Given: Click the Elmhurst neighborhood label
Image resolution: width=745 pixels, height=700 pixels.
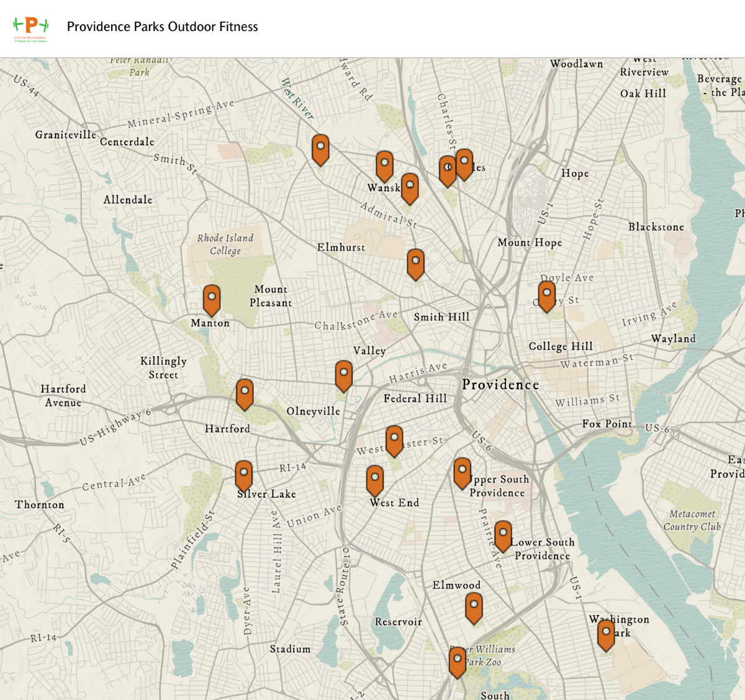Looking at the screenshot, I should pos(341,247).
